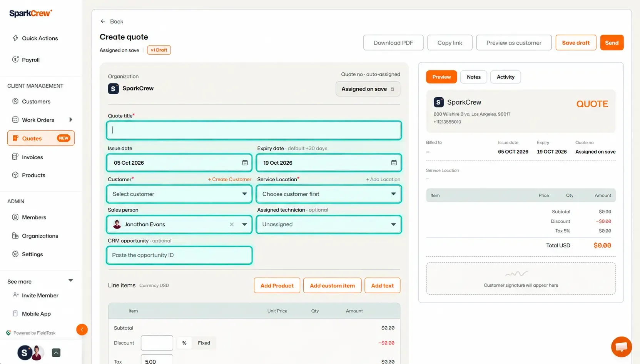
Task: Open Quick Actions lightning icon
Action: coord(15,38)
